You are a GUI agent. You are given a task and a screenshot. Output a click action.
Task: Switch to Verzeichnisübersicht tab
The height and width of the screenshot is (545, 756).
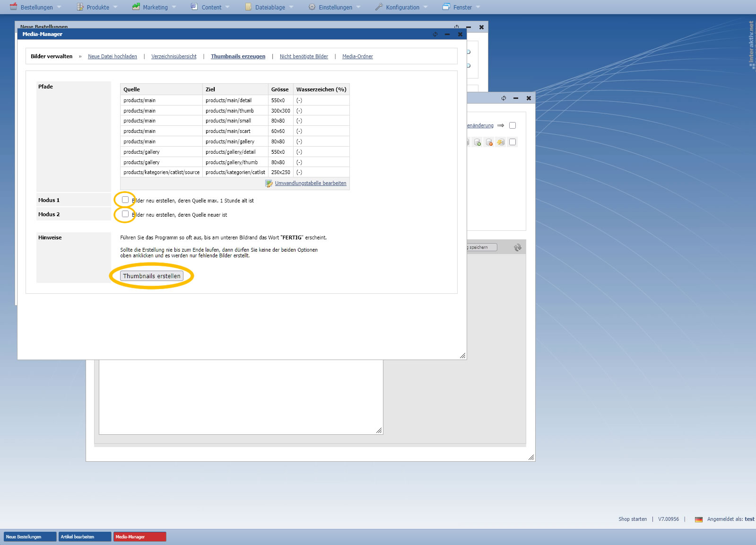[174, 56]
